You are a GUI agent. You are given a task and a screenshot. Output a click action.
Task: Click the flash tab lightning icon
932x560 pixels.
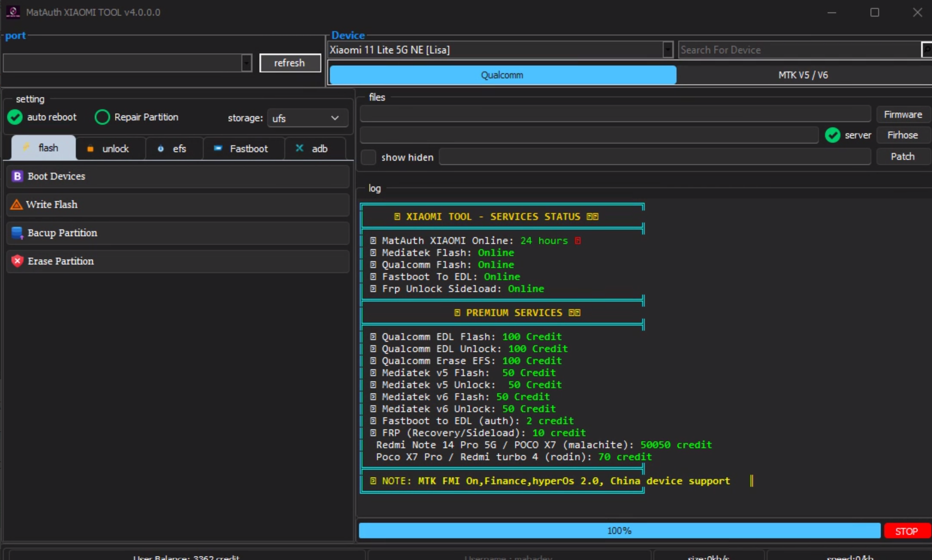point(26,148)
